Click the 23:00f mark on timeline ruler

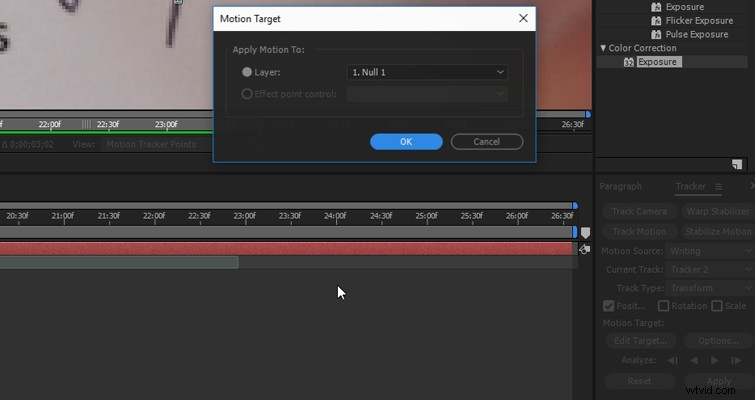(x=245, y=216)
